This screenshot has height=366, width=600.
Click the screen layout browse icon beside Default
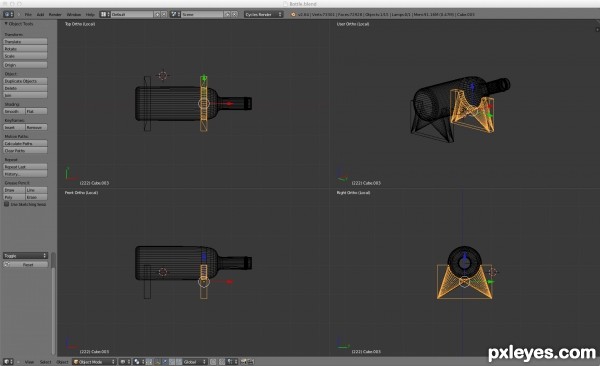[x=104, y=14]
